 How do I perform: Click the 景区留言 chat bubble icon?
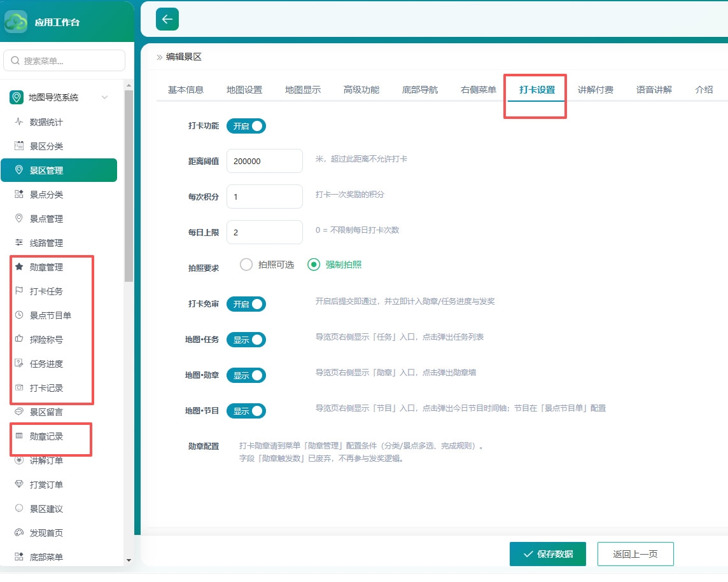19,411
